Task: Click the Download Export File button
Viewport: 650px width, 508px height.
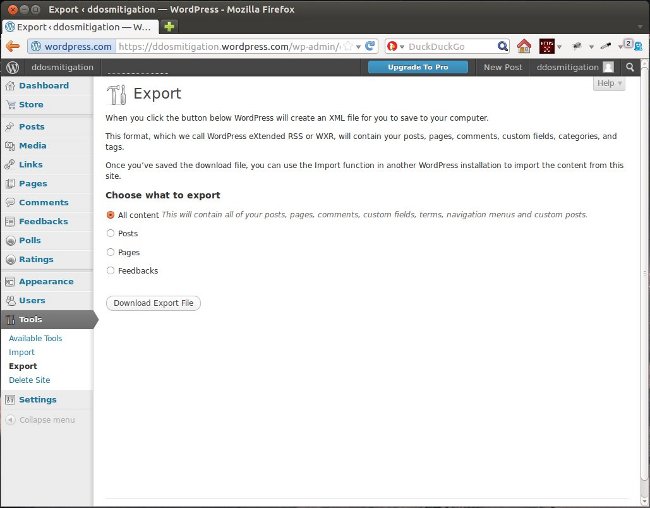Action: 153,303
